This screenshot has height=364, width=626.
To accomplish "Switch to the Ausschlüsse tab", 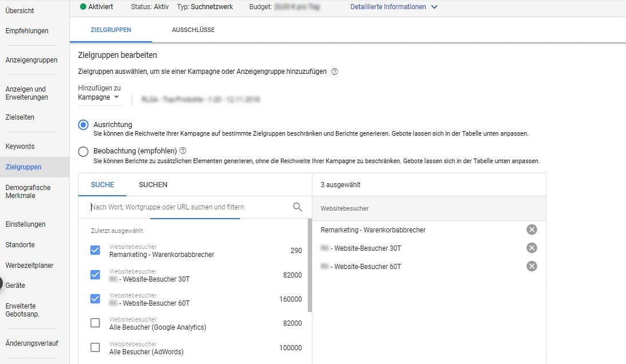I will (x=193, y=30).
